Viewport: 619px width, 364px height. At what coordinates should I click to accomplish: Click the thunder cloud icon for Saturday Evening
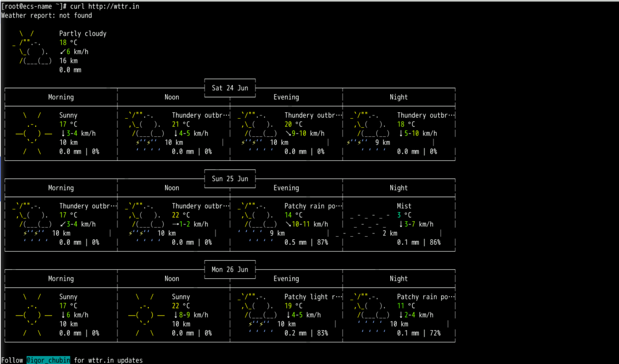257,133
